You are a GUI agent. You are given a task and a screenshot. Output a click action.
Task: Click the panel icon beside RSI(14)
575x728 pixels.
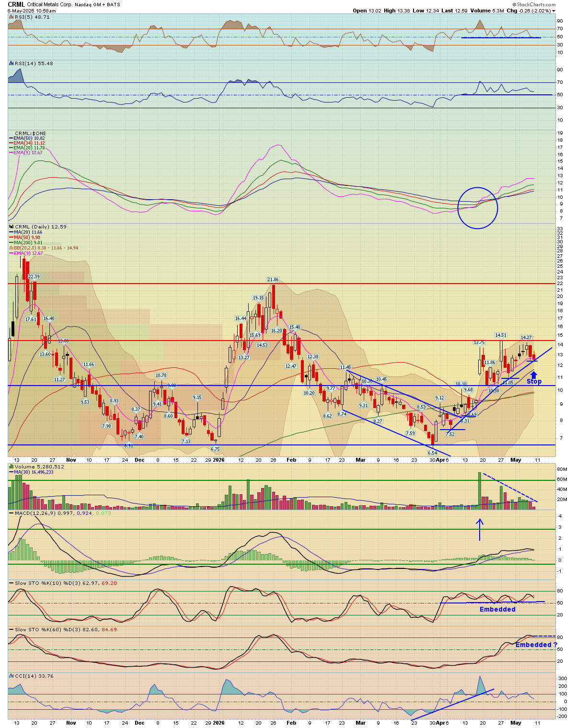tap(11, 63)
